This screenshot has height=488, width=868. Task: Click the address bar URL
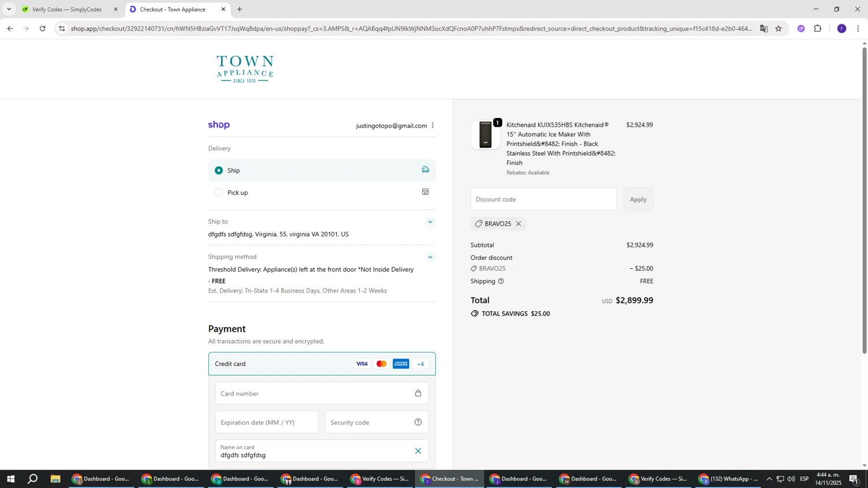[411, 28]
